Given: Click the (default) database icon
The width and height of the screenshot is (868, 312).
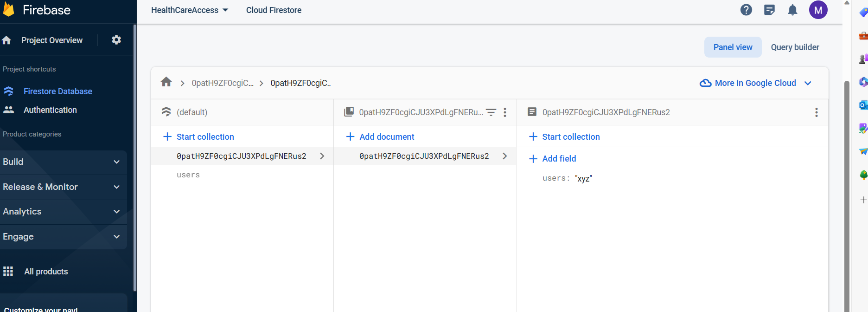Looking at the screenshot, I should coord(166,112).
